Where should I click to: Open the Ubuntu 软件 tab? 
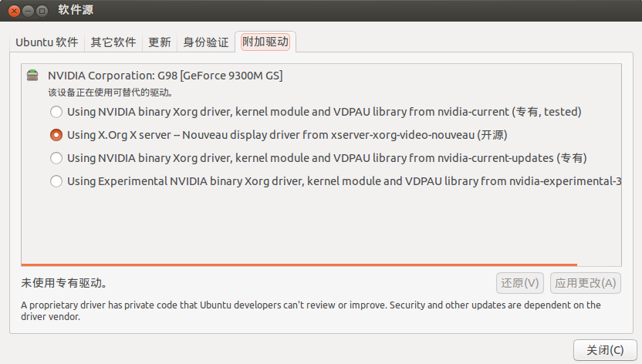click(x=46, y=42)
